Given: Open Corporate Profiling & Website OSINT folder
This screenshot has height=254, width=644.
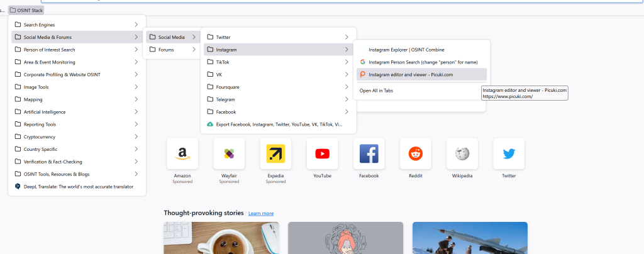Looking at the screenshot, I should tap(77, 75).
